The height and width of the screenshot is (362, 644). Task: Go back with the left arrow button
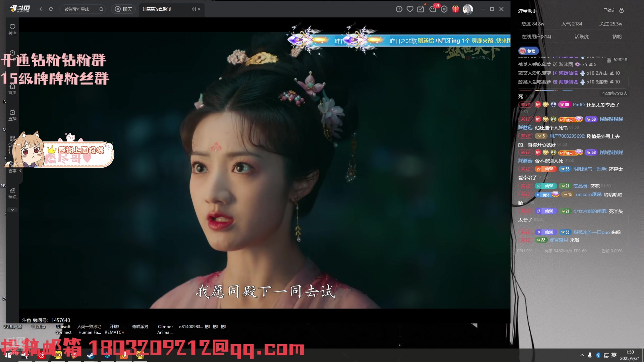coord(41,9)
